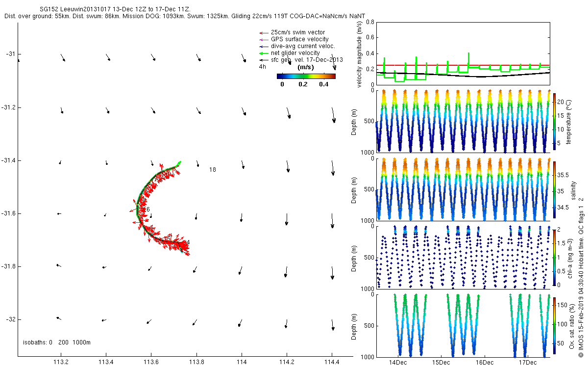Click the horizontal velocity colorbar in the map
This screenshot has width=588, height=368.
(306, 76)
